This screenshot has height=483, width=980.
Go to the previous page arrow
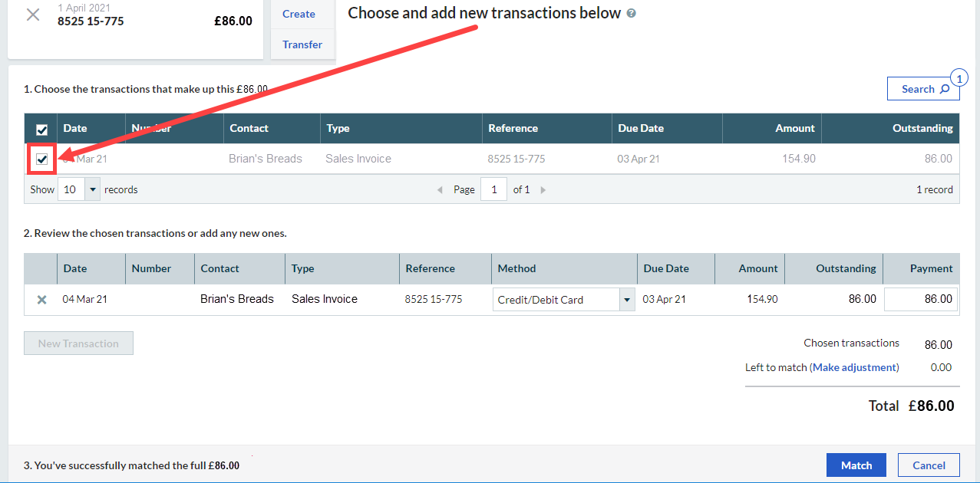tap(440, 190)
